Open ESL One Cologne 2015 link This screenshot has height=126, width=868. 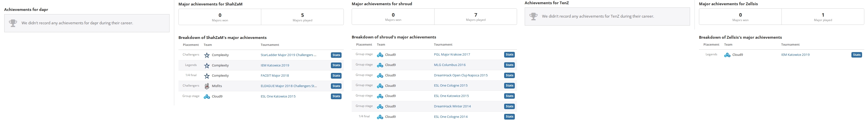[451, 85]
